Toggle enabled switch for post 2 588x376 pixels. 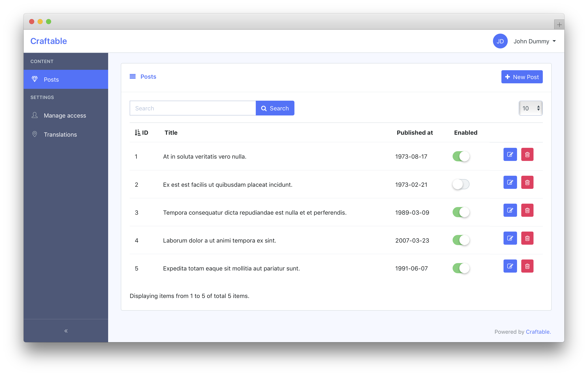(461, 184)
